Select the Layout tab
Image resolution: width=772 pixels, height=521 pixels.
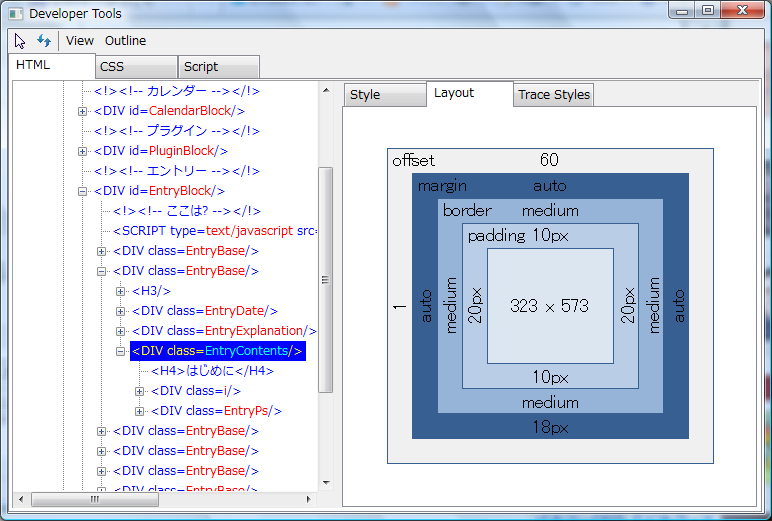pos(470,94)
